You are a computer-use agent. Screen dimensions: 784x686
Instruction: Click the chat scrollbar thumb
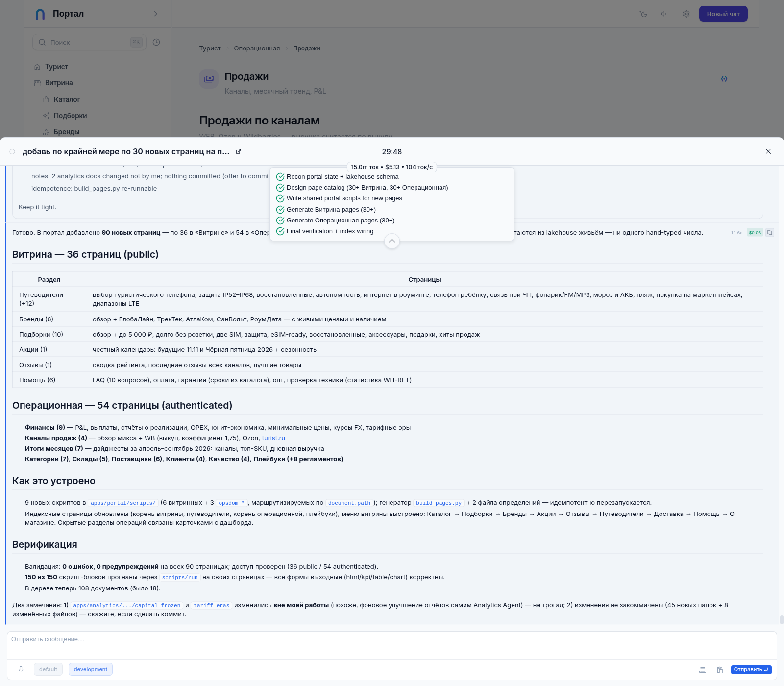point(782,619)
